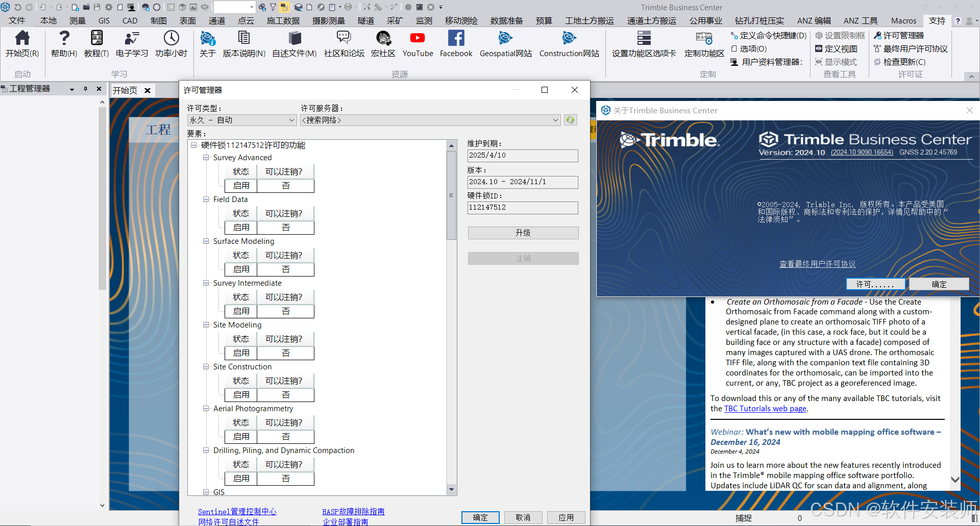
Task: Open the File menu tab
Action: pos(17,21)
